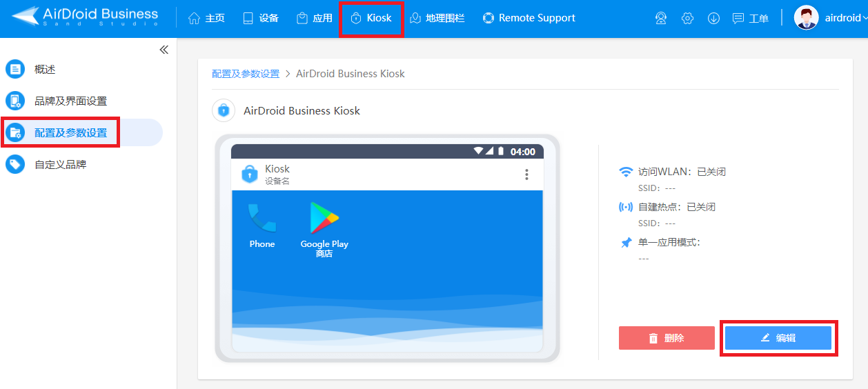
Task: Click the Kiosk lock icon beside title
Action: click(x=223, y=110)
